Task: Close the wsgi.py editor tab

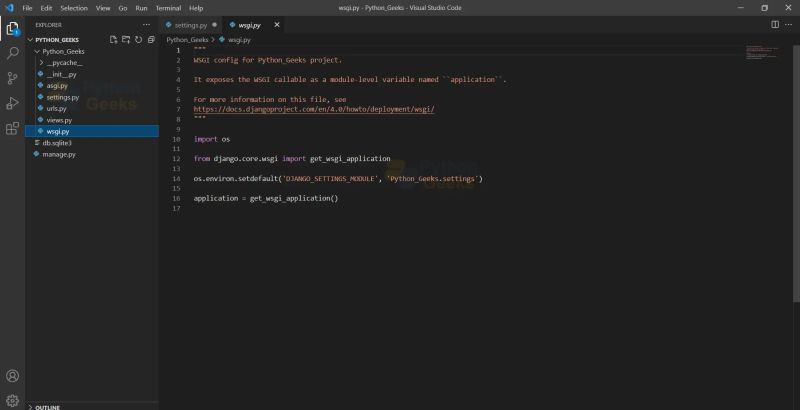Action: (x=277, y=24)
